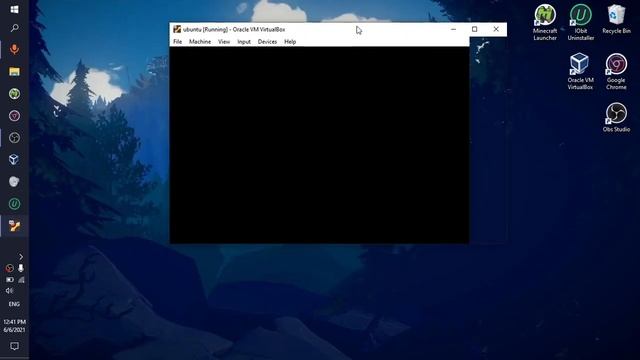This screenshot has width=640, height=360.
Task: Open VirtualBox Manager cube on taskbar
Action: [x=14, y=160]
